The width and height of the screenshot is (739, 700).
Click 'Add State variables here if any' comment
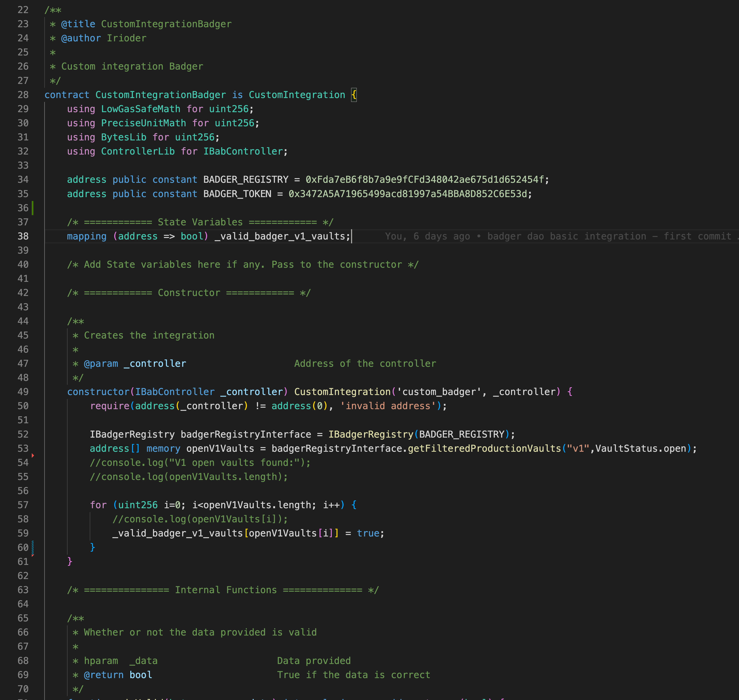243,265
